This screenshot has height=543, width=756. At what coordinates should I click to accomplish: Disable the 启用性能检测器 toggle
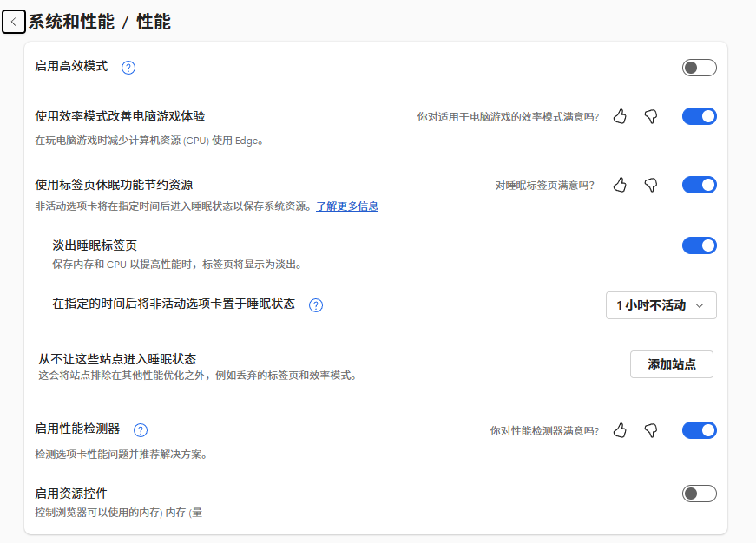coord(699,429)
